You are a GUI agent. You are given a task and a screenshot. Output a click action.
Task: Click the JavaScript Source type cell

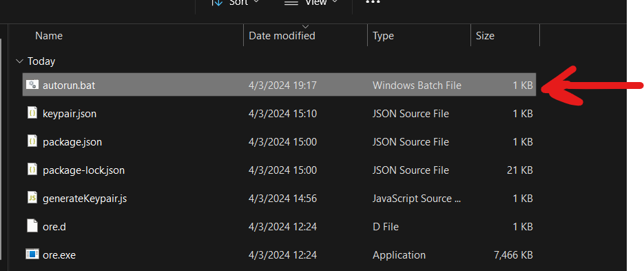tap(417, 199)
